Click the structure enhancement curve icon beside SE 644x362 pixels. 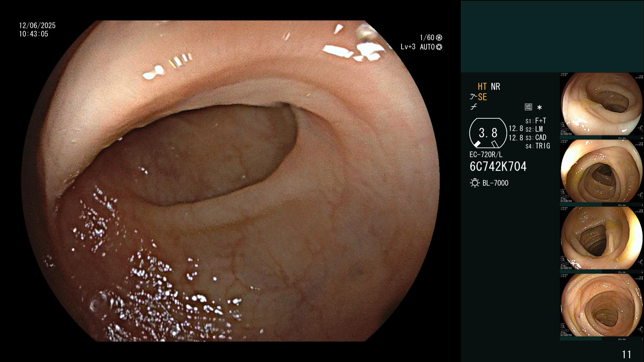[x=473, y=97]
